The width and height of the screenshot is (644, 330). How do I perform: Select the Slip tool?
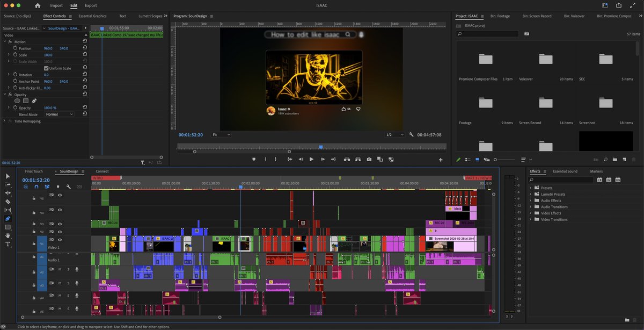pos(8,210)
